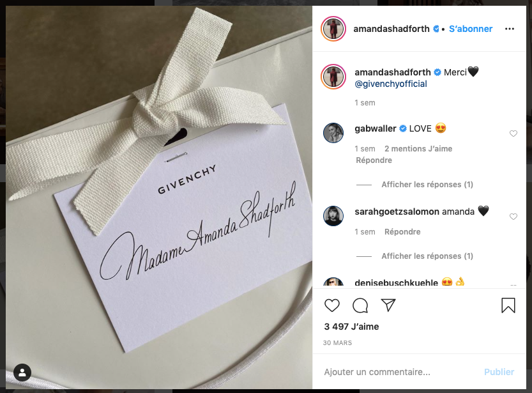
Task: Share post via paper plane icon
Action: pos(388,305)
